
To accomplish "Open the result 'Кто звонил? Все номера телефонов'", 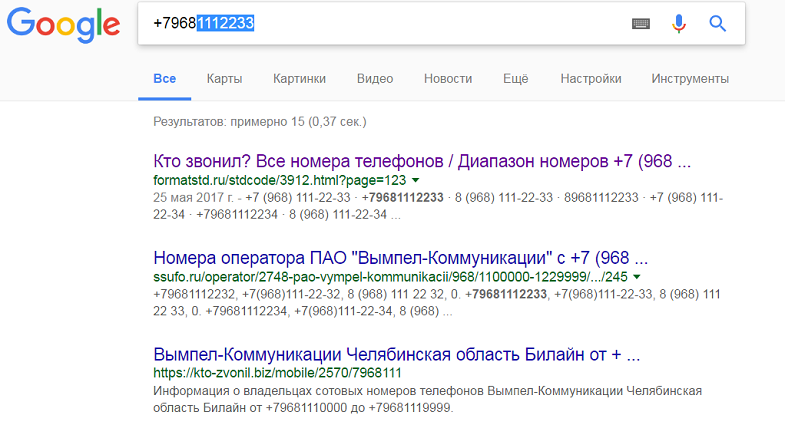I will 422,161.
